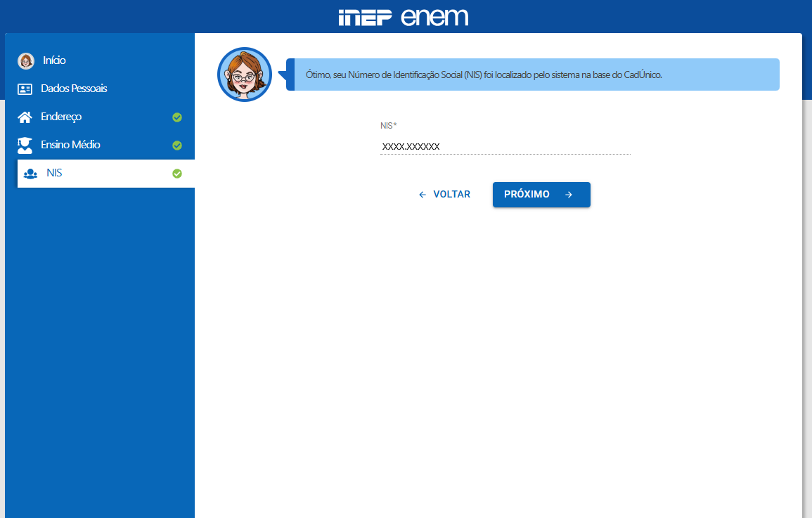The width and height of the screenshot is (812, 518).
Task: Focus the NIS input field
Action: (505, 146)
